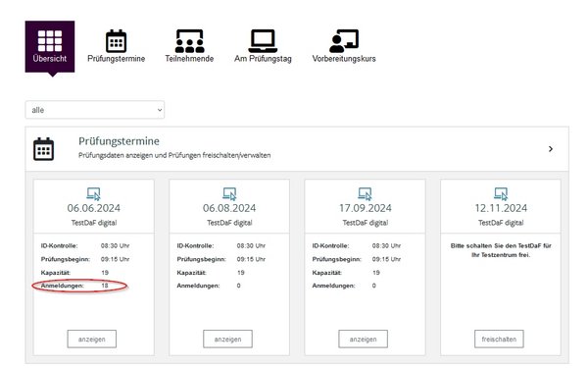Click 'TestDaF digital' under 12.11.2024

coord(501,223)
